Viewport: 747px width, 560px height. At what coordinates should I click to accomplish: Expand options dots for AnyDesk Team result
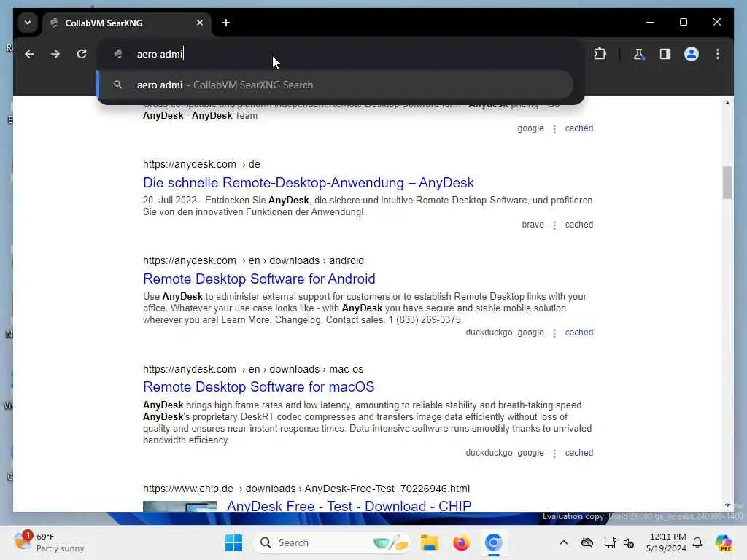[554, 128]
